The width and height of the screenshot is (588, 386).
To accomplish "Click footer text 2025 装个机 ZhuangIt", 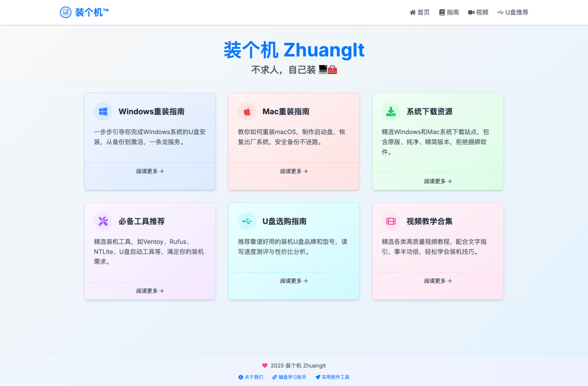I will [298, 366].
